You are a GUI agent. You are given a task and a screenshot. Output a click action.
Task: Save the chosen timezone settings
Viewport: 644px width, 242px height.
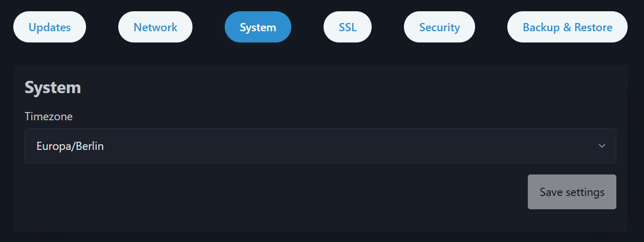(572, 192)
